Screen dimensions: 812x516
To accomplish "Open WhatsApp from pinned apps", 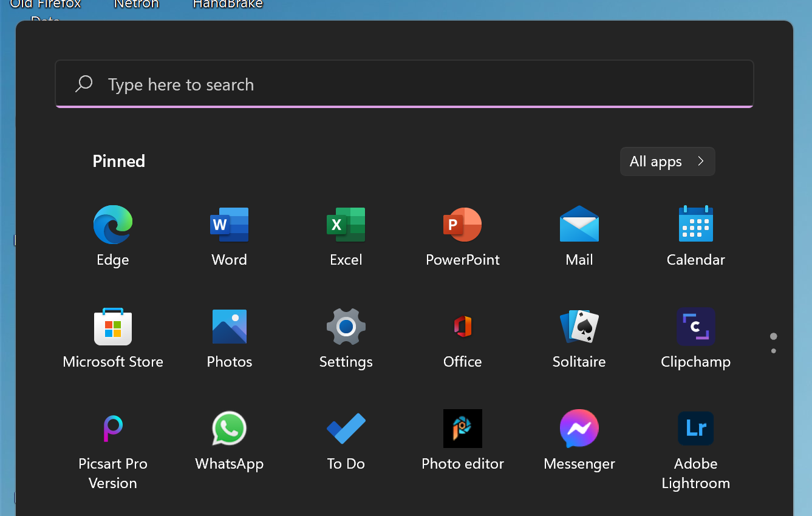I will coord(230,440).
